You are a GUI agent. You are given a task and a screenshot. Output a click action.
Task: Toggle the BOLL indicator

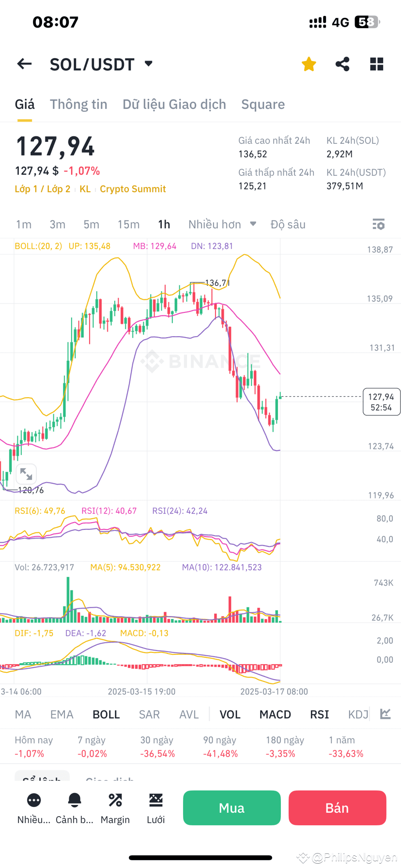click(106, 713)
